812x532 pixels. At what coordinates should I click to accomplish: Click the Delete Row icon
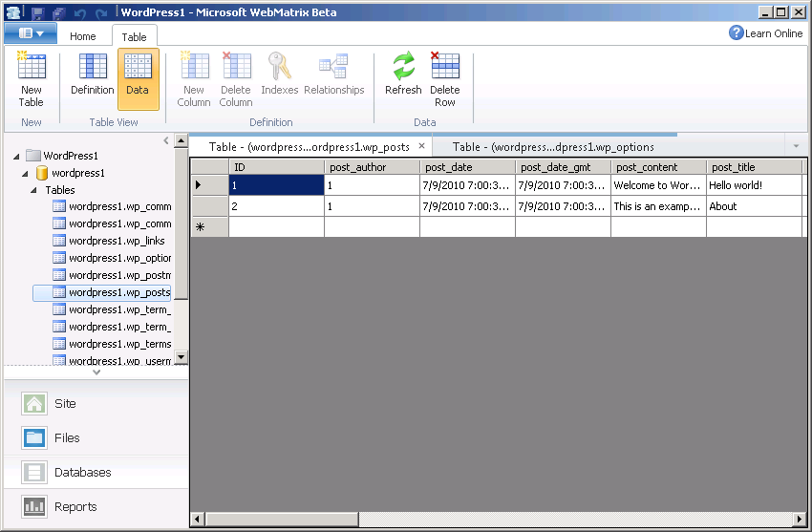(445, 66)
